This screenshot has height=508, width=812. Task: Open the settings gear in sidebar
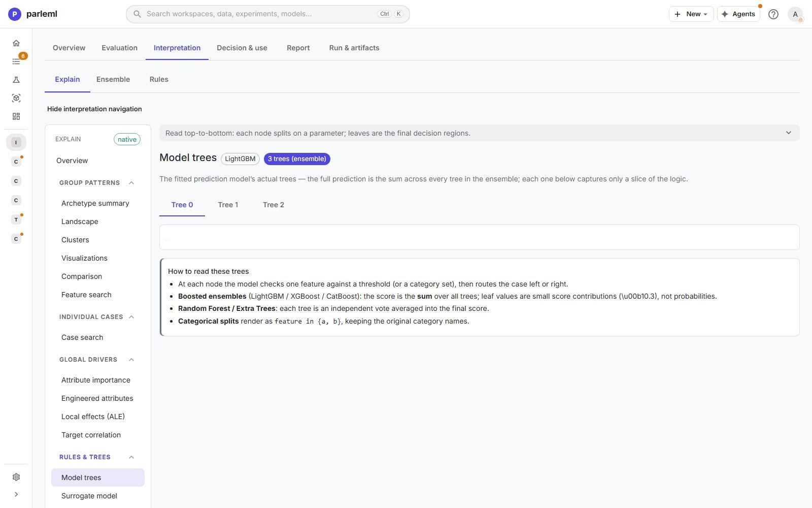pos(16,477)
